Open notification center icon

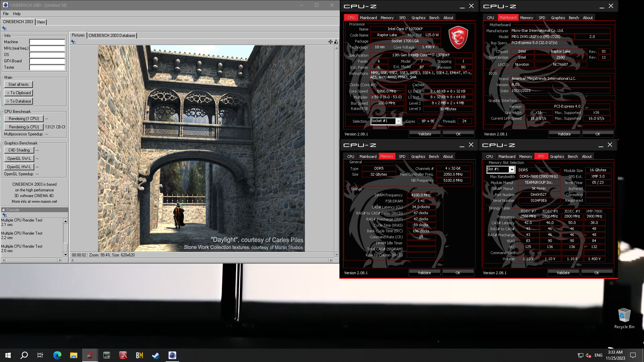pos(633,355)
